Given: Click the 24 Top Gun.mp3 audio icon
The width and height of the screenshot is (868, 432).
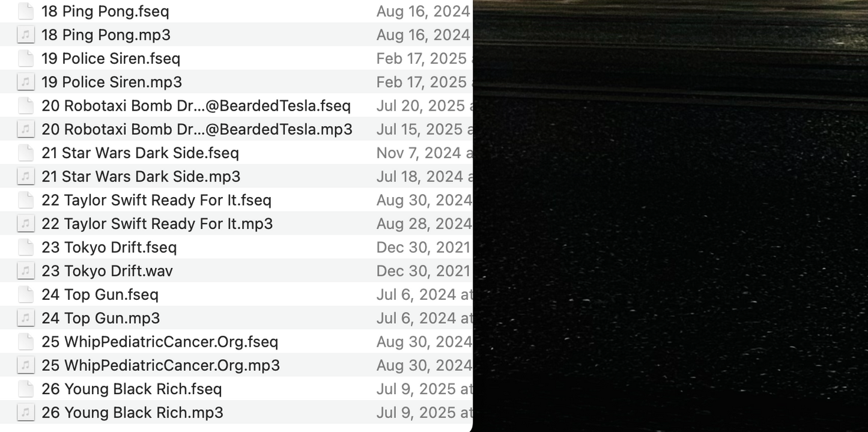Looking at the screenshot, I should (25, 318).
